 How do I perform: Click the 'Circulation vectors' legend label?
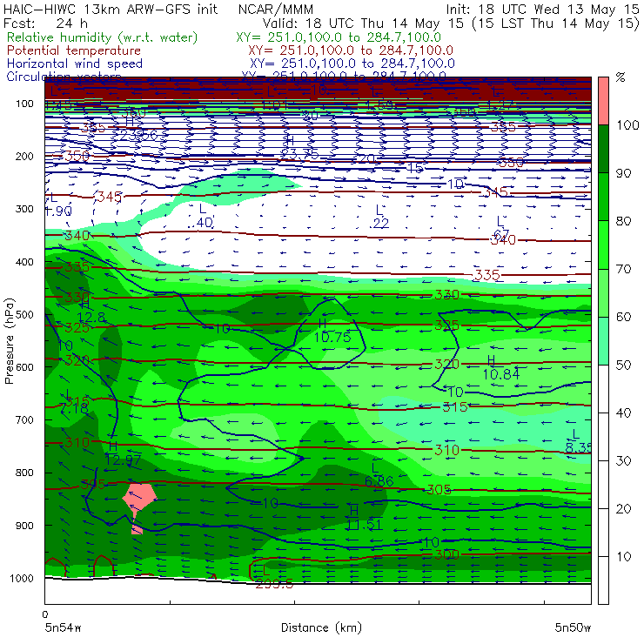64,75
